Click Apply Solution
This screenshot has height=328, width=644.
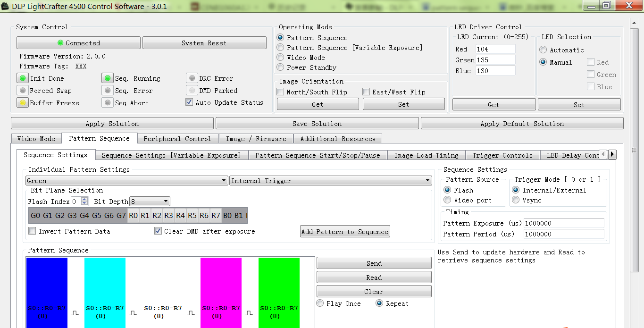[112, 124]
